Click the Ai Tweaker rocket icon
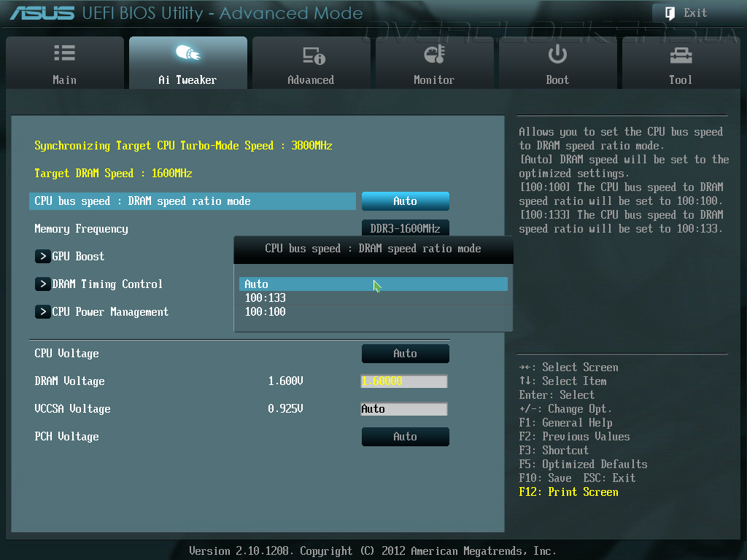Image resolution: width=747 pixels, height=560 pixels. [x=187, y=52]
